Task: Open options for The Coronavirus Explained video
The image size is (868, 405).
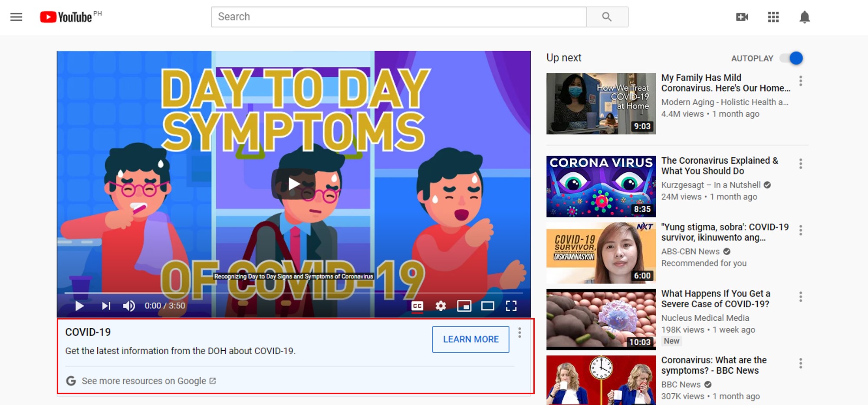Action: coord(801,164)
